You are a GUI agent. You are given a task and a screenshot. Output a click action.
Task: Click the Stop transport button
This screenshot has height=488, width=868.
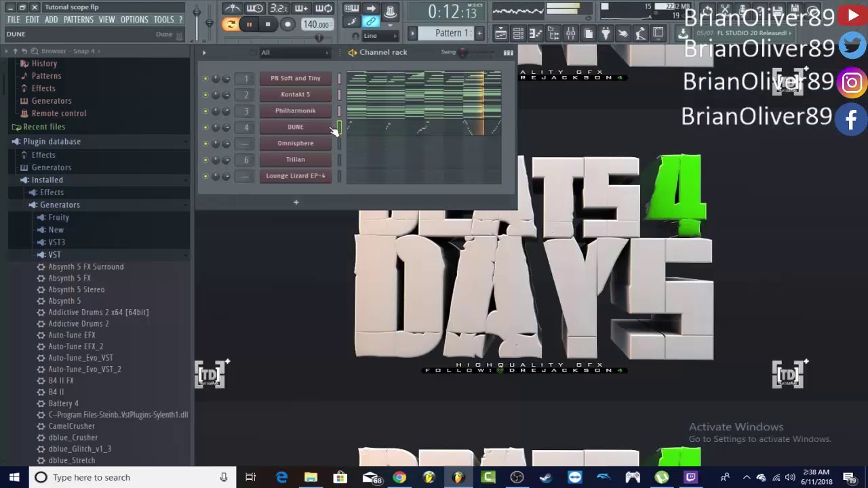(x=268, y=24)
